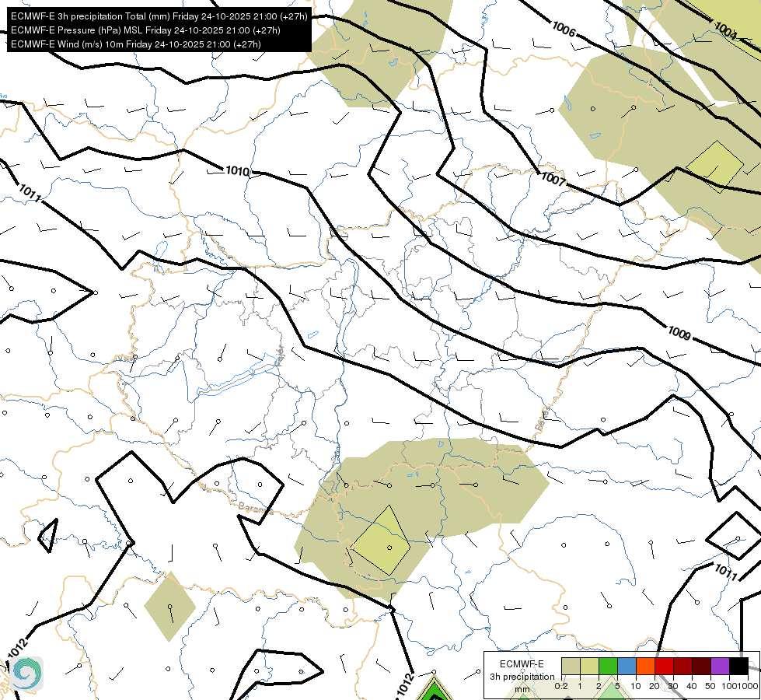The image size is (761, 700).
Task: Click the 3h precipitation Total title line
Action: click(x=159, y=16)
